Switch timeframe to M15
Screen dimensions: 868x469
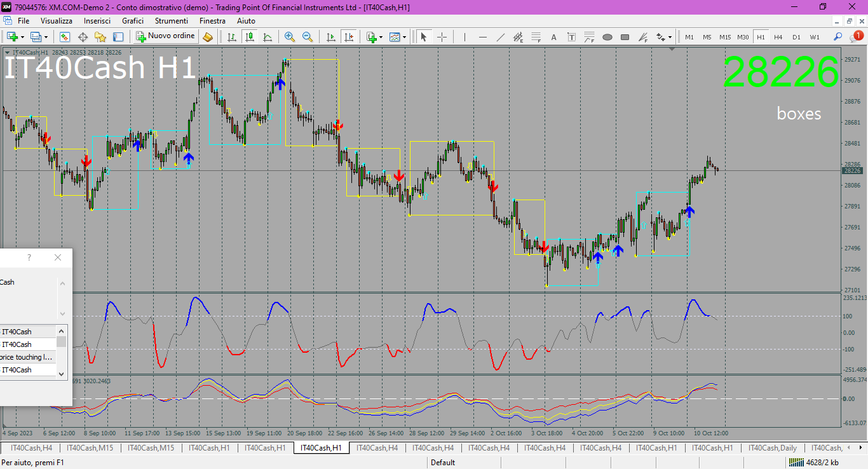click(x=725, y=37)
